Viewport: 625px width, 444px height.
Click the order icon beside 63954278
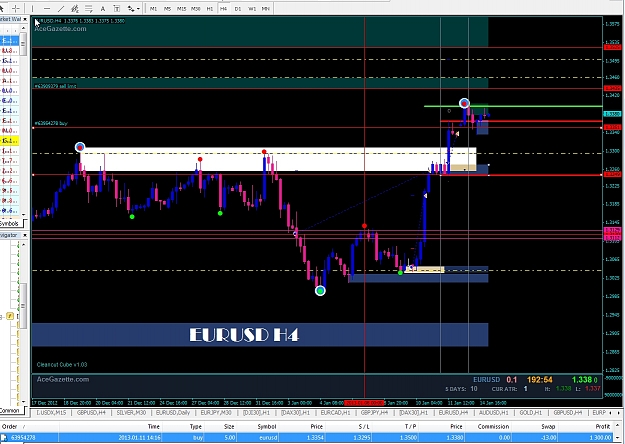4,437
